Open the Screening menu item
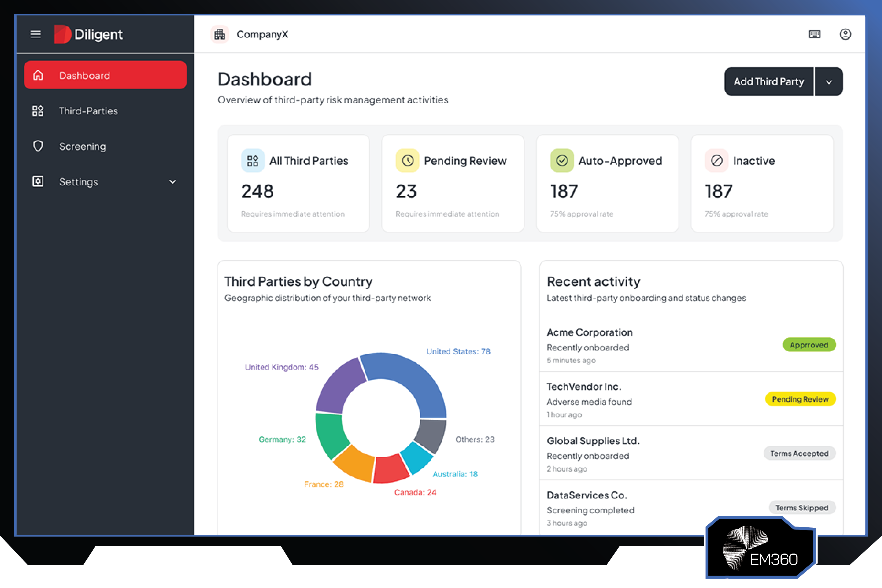This screenshot has height=588, width=882. pyautogui.click(x=105, y=146)
